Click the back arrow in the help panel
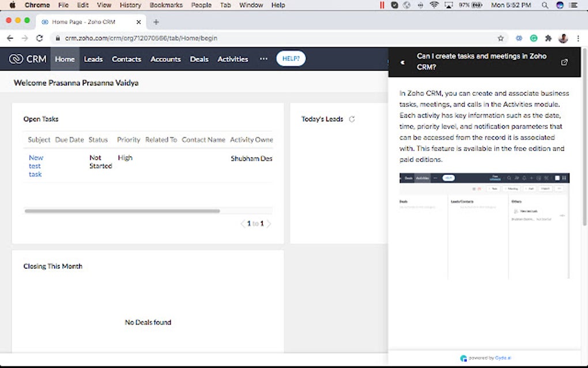 (402, 62)
